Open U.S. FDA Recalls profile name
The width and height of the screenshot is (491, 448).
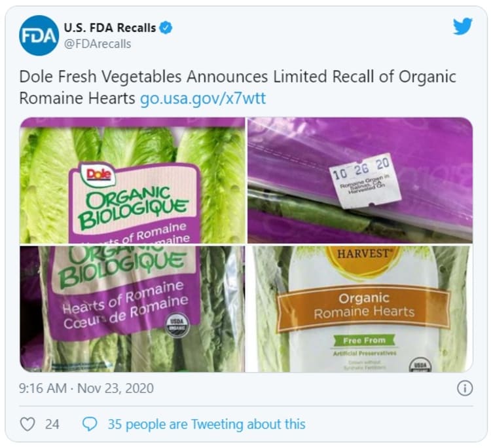click(x=110, y=28)
